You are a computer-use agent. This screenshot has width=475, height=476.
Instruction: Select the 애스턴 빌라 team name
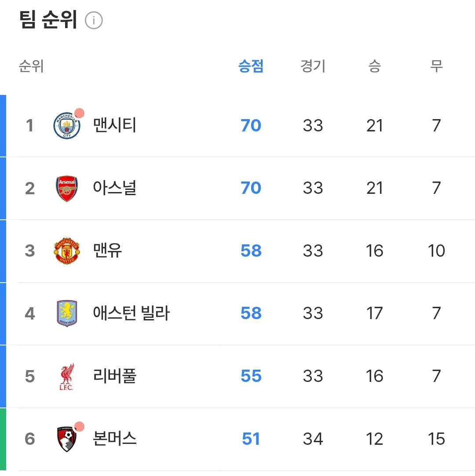(x=131, y=313)
